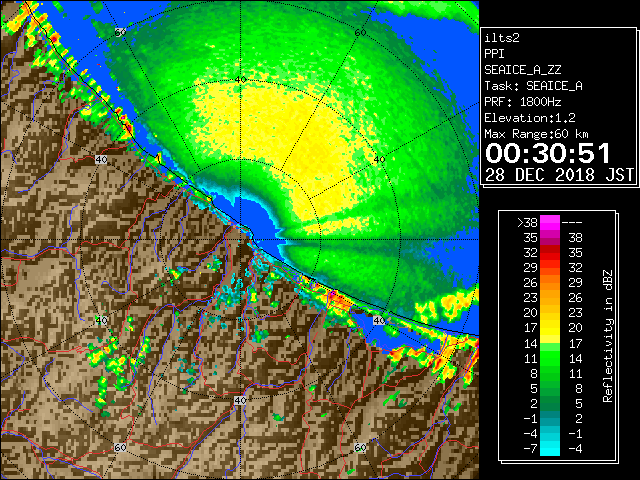Click the "60" ring label on the lower-right terrain
This screenshot has height=480, width=640.
(x=360, y=448)
